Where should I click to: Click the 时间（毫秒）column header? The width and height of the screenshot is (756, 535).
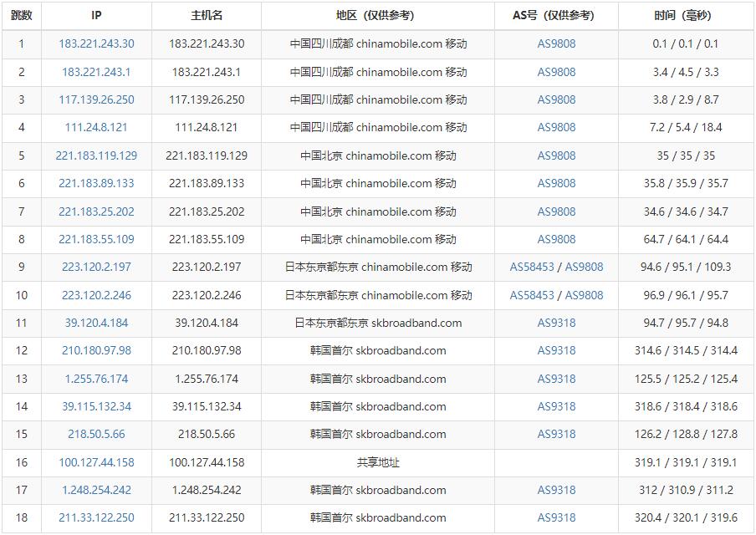tap(686, 16)
